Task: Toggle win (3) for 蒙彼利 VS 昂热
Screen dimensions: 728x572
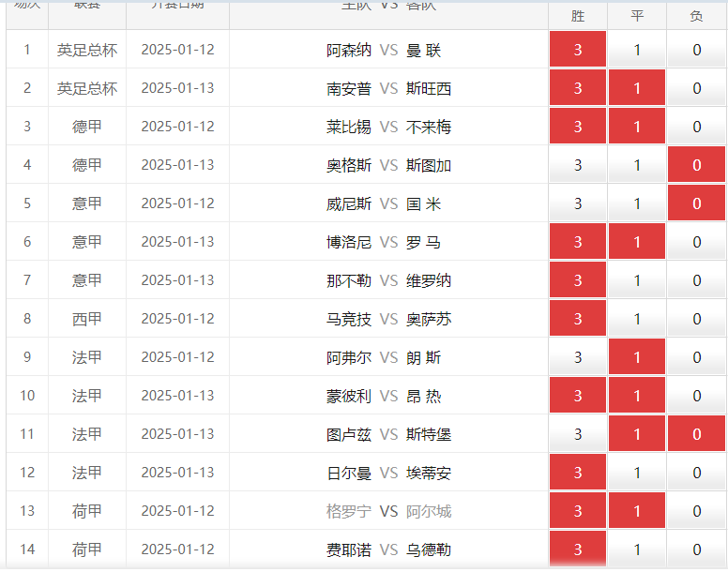Action: 578,396
